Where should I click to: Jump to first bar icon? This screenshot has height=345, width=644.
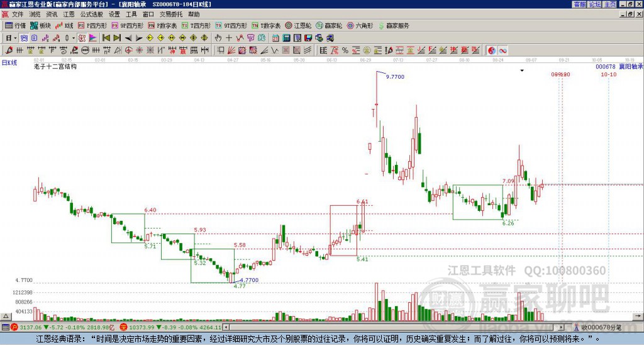pyautogui.click(x=106, y=38)
